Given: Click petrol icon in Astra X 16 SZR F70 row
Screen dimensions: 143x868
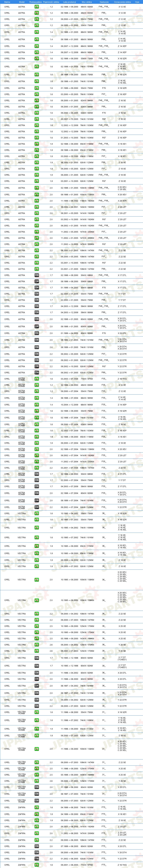Looking at the screenshot, I should pos(37,88).
